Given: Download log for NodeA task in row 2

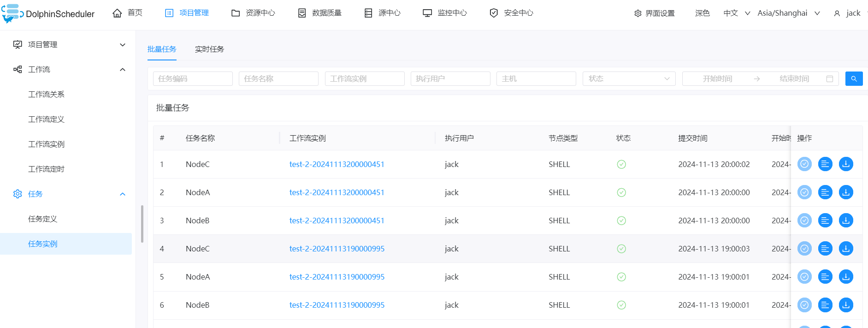Looking at the screenshot, I should click(846, 192).
